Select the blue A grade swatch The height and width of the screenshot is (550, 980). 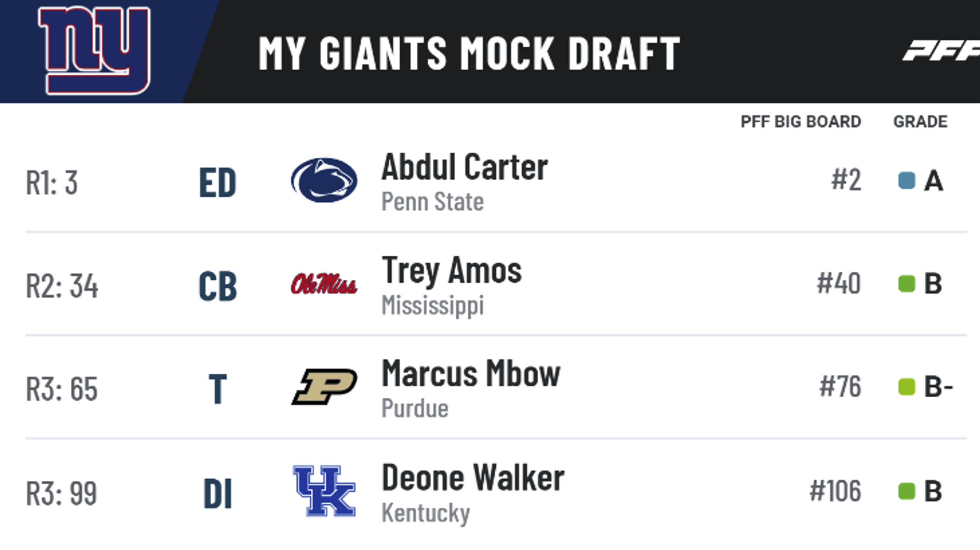pos(907,181)
